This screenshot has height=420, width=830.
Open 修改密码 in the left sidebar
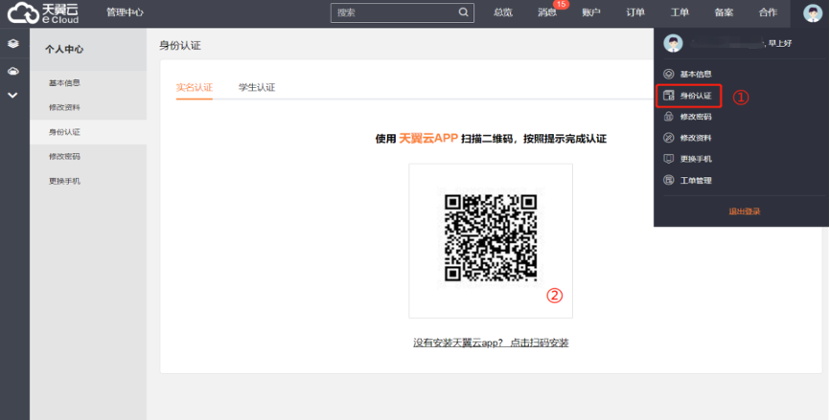pyautogui.click(x=64, y=157)
